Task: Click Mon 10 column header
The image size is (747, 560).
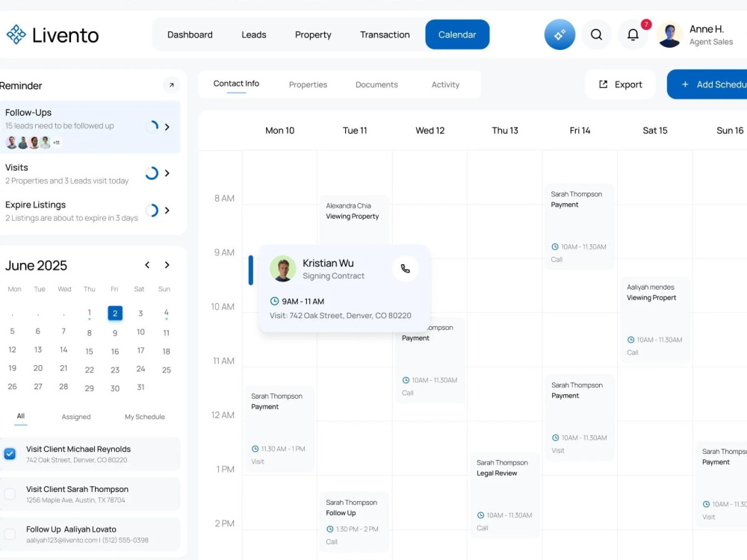Action: pyautogui.click(x=279, y=131)
